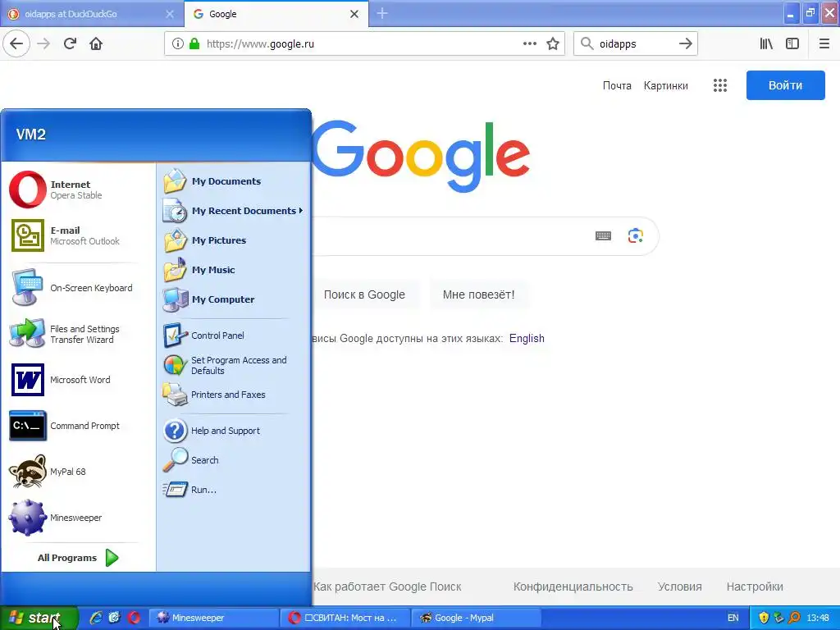840x630 pixels.
Task: Switch to Opera taskbar window
Action: (345, 618)
